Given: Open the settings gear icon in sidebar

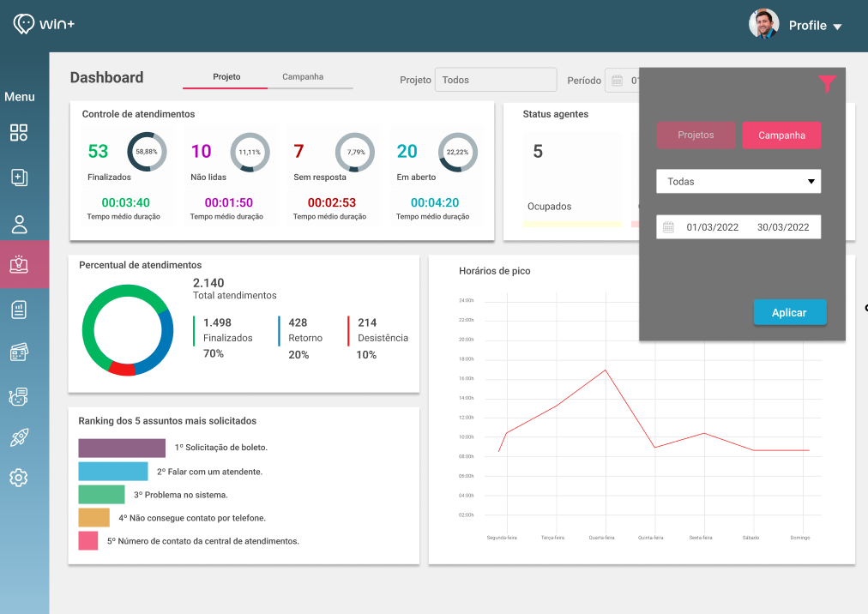Looking at the screenshot, I should coord(19,478).
